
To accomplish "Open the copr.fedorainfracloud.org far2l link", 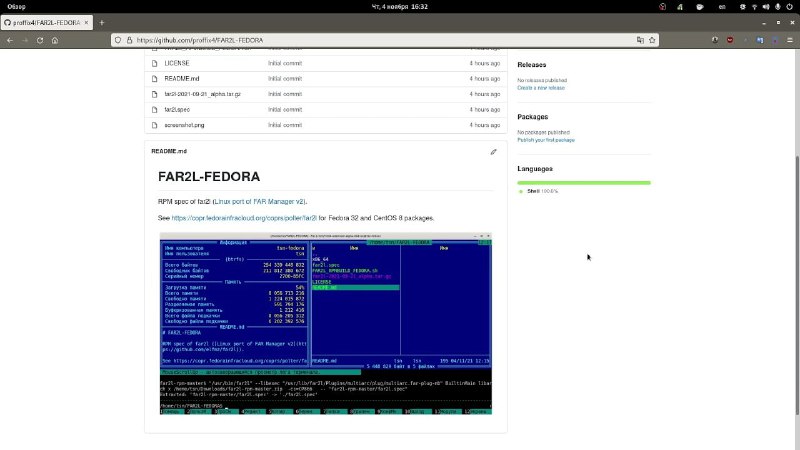I will point(244,218).
